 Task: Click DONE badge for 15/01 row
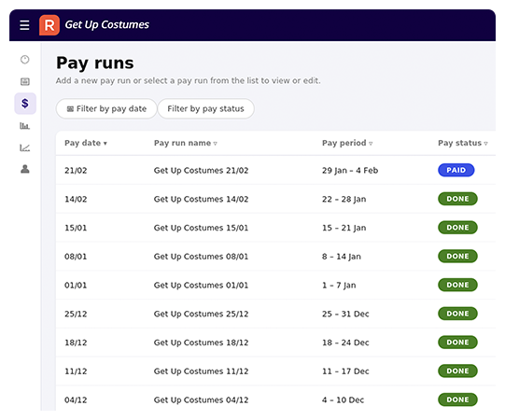(x=457, y=228)
